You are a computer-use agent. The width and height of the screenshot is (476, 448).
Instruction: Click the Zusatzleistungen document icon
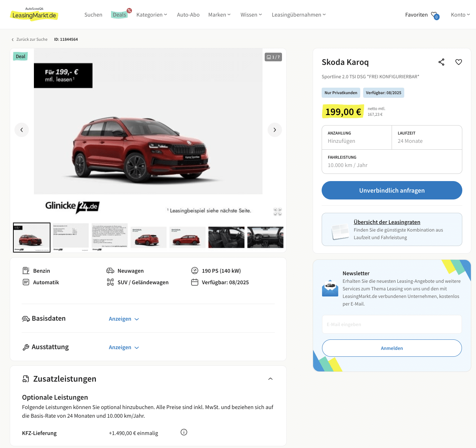26,379
